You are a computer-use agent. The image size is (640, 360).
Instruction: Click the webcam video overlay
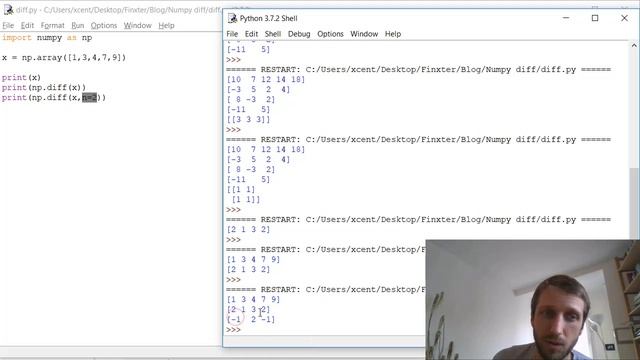tap(533, 300)
